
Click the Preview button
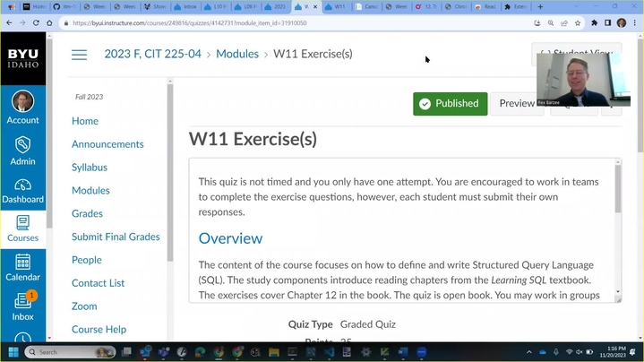516,104
